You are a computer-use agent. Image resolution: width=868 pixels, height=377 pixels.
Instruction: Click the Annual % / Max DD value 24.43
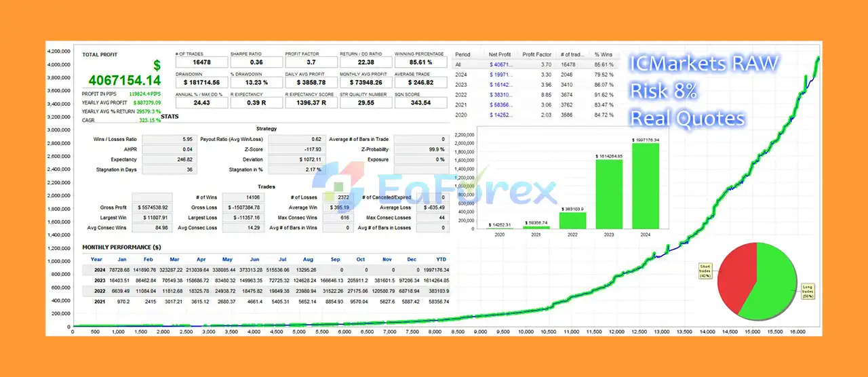click(200, 102)
